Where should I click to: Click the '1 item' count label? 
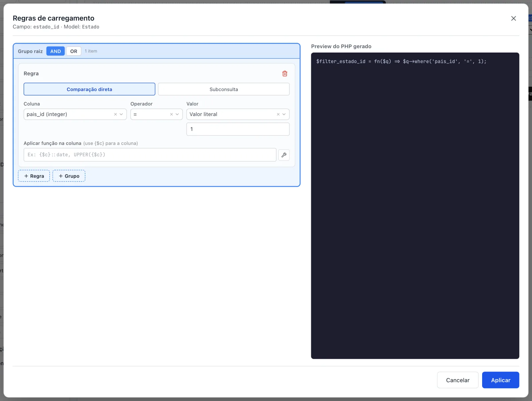click(91, 51)
